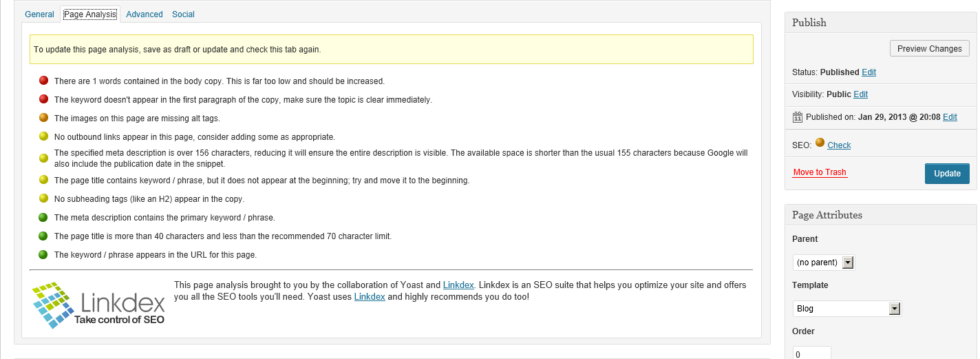The width and height of the screenshot is (980, 359).
Task: Click the red word count warning indicator
Action: pyautogui.click(x=43, y=81)
